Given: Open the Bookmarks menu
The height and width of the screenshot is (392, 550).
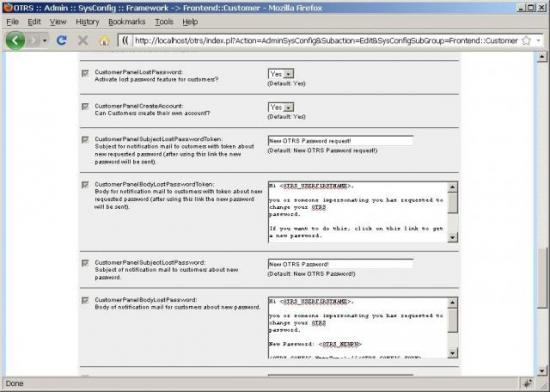Looking at the screenshot, I should point(127,22).
